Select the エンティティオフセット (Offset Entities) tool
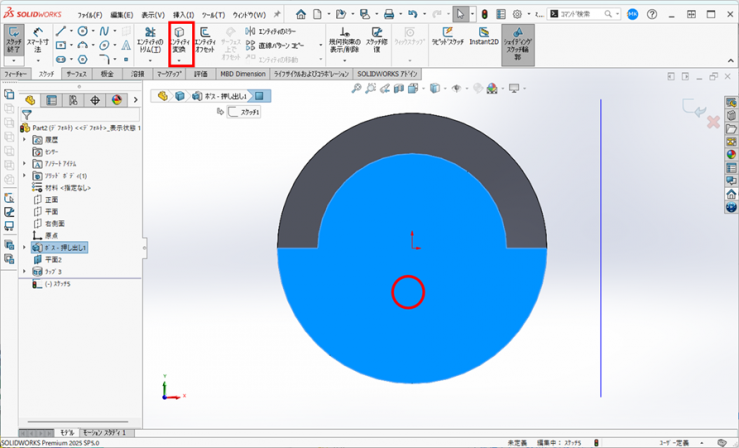Viewport: 739px width, 448px height. tap(205, 40)
